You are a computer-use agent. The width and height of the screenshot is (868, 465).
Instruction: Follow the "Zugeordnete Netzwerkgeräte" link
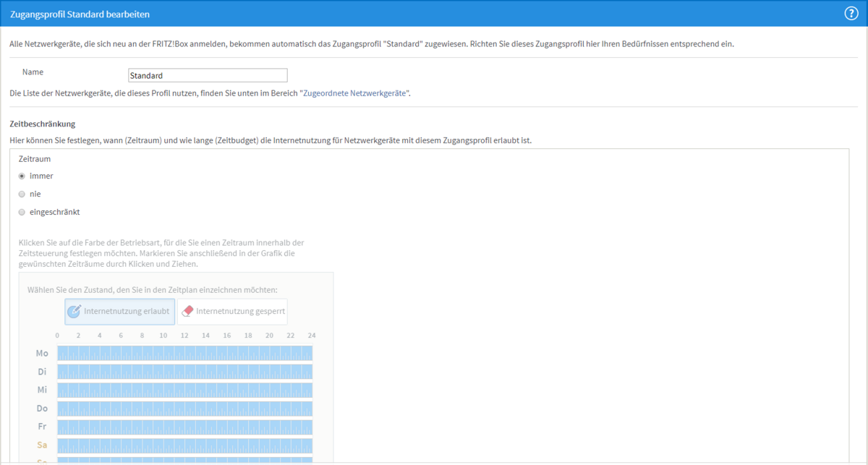[x=354, y=93]
